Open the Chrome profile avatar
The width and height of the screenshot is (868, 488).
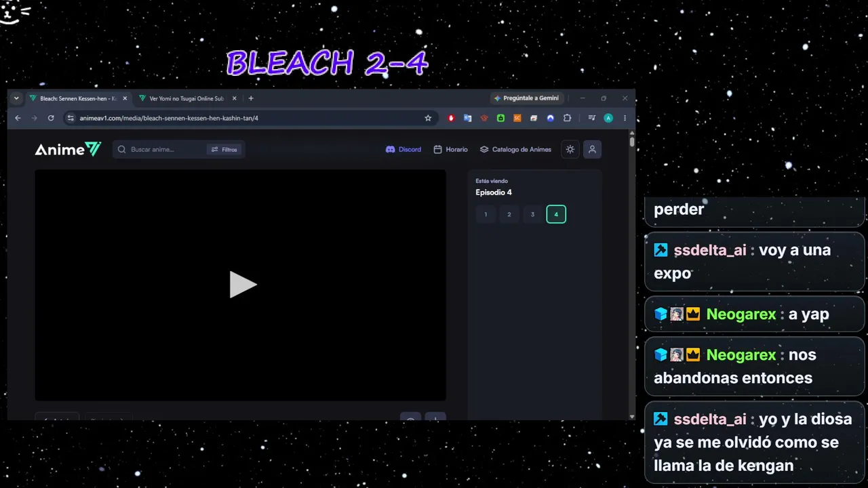tap(608, 118)
